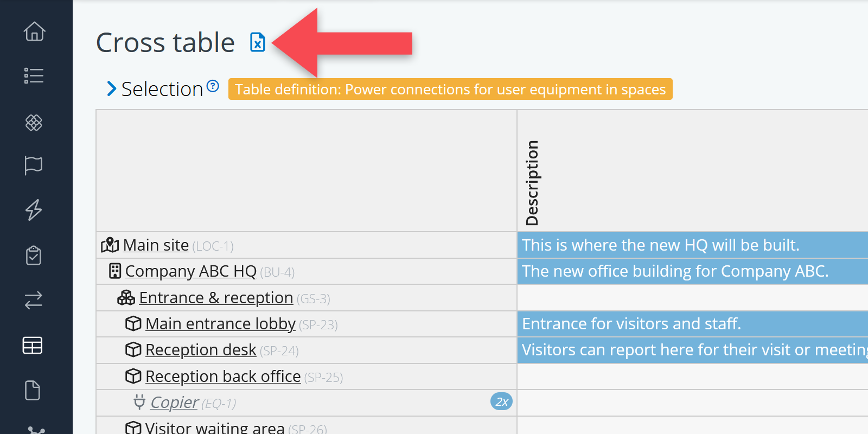Open the lightning bolt sidebar icon
The height and width of the screenshot is (434, 868).
(x=34, y=210)
